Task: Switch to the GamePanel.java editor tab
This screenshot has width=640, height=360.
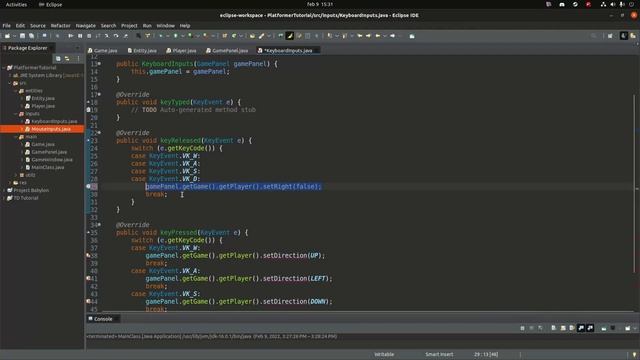Action: 227,51
